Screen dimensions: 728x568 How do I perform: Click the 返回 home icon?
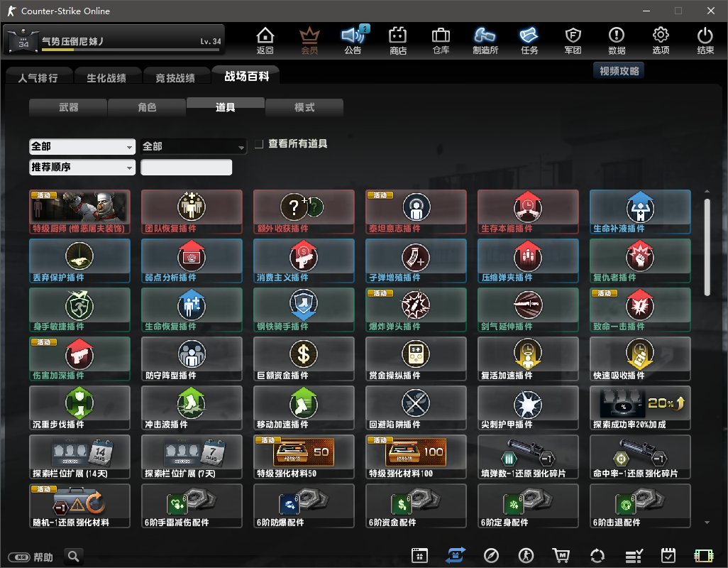pyautogui.click(x=265, y=40)
